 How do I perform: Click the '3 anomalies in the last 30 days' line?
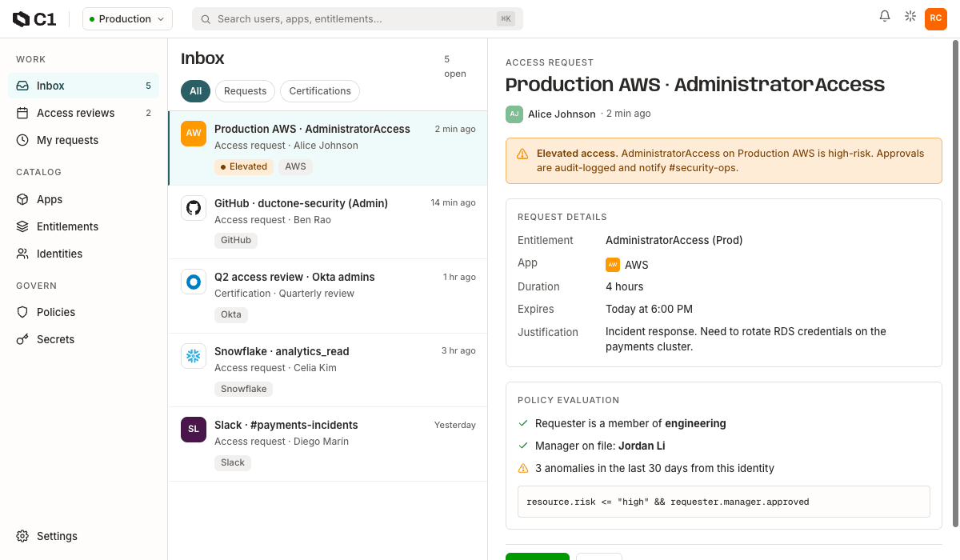654,468
